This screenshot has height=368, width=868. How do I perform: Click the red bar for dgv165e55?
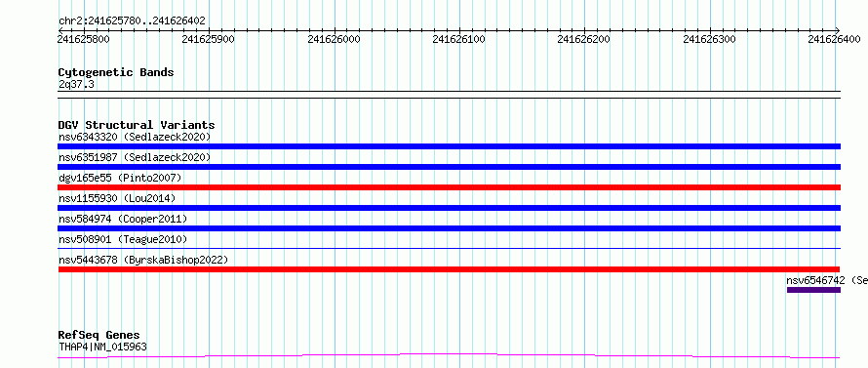click(x=449, y=187)
